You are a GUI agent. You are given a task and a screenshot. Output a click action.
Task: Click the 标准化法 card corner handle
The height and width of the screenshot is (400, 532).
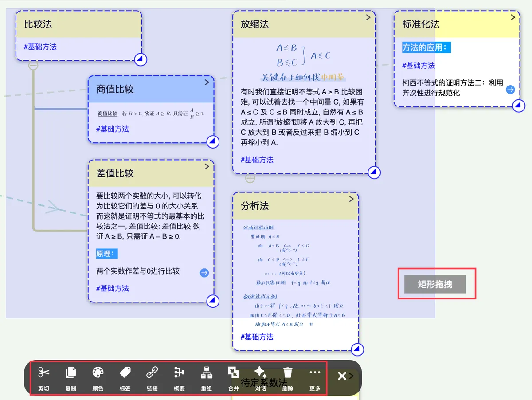[519, 106]
